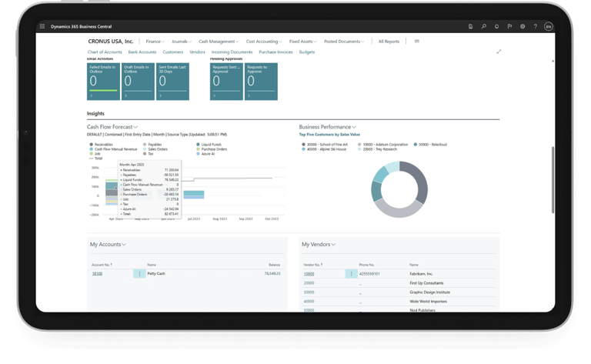Open Purchase Invoices
The height and width of the screenshot is (364, 591).
tap(275, 52)
